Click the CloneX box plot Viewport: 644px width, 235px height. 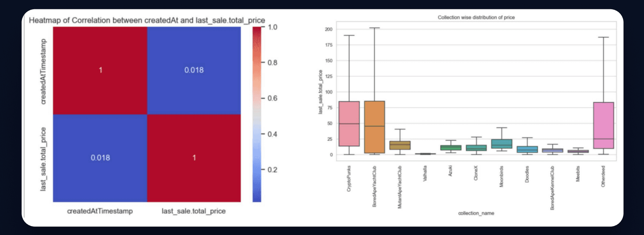point(476,148)
